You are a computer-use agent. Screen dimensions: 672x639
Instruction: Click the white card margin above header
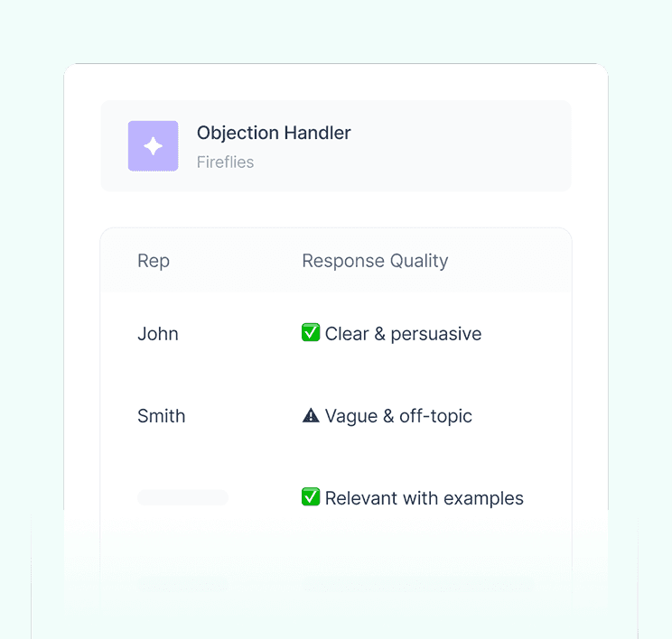click(336, 82)
